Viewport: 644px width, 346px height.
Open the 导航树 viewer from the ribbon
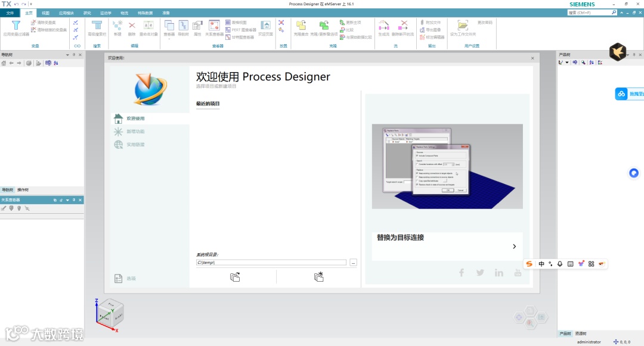[x=183, y=26]
